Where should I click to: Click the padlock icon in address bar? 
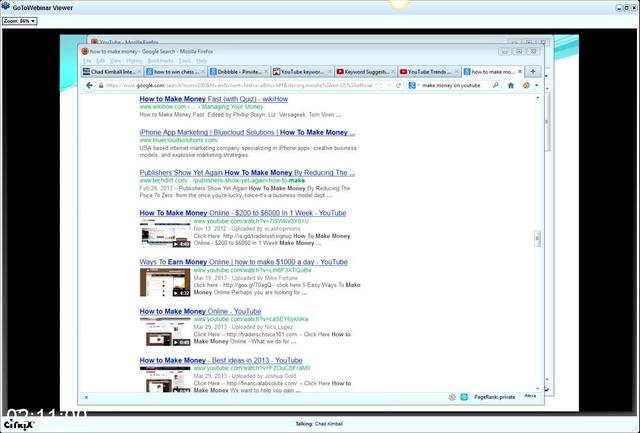[x=101, y=86]
